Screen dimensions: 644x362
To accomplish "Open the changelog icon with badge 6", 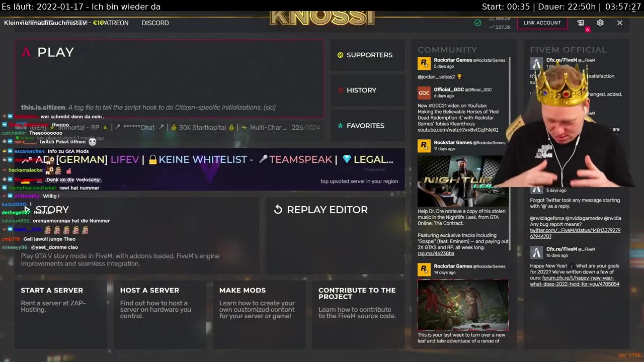I will click(x=581, y=23).
